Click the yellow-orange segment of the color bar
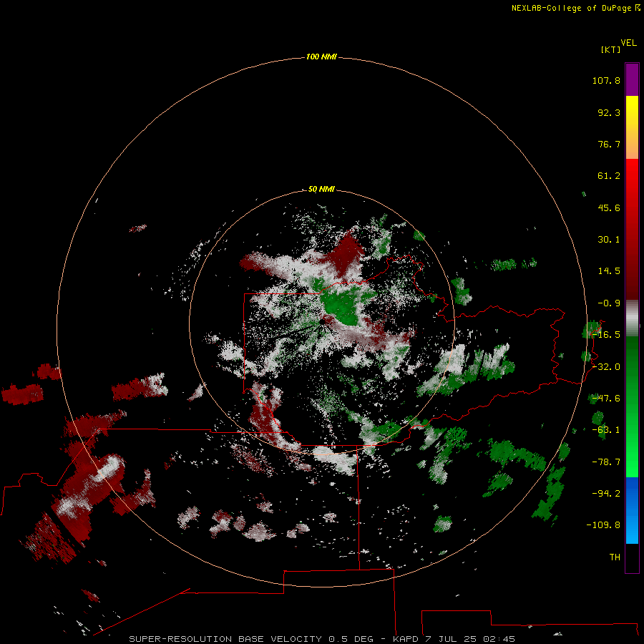 point(632,127)
